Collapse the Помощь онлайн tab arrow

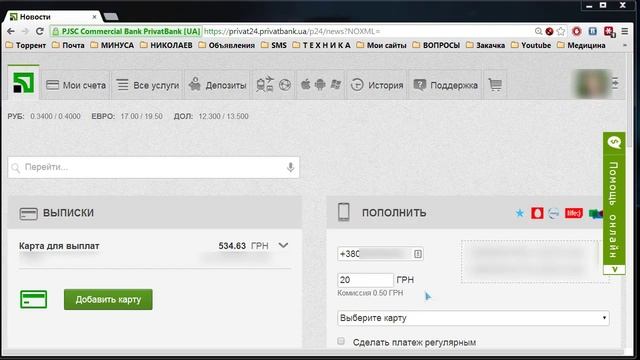614,270
